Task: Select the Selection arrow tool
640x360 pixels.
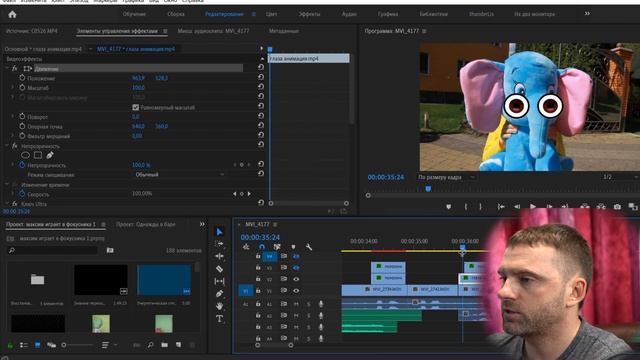Action: [219, 232]
